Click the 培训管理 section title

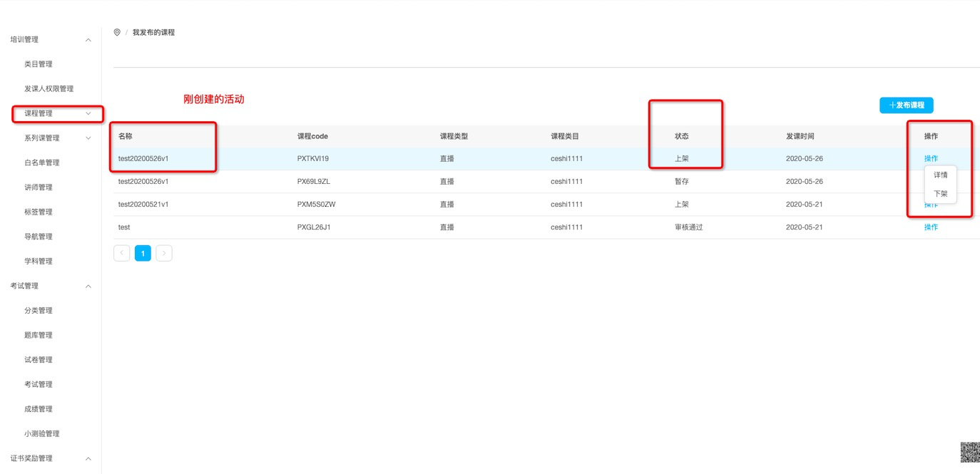coord(24,40)
